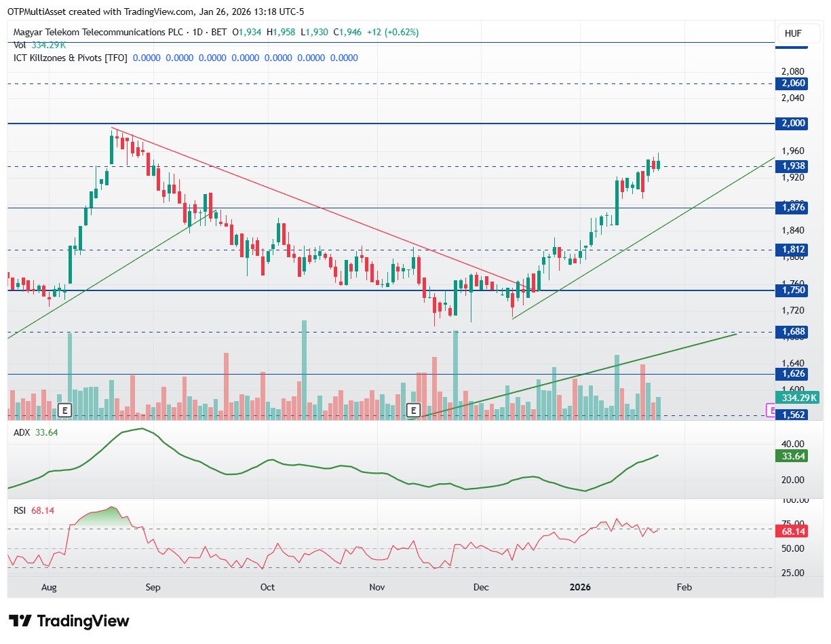Click the 2,000 price level label
The width and height of the screenshot is (831, 644).
793,124
